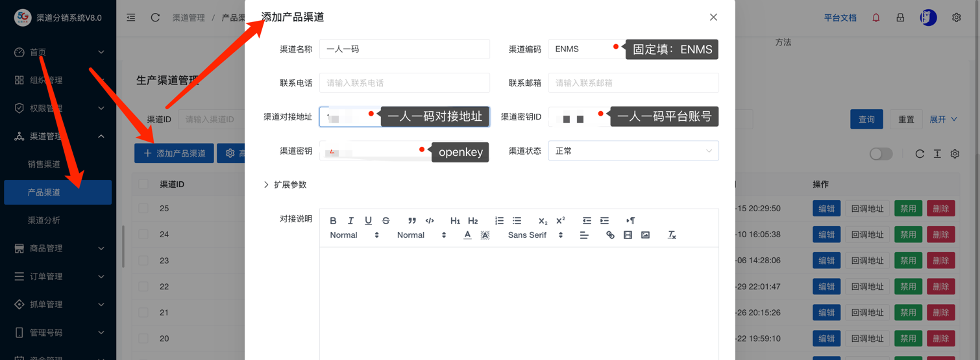
Task: Apply italic formatting in editor toolbar
Action: [x=350, y=221]
